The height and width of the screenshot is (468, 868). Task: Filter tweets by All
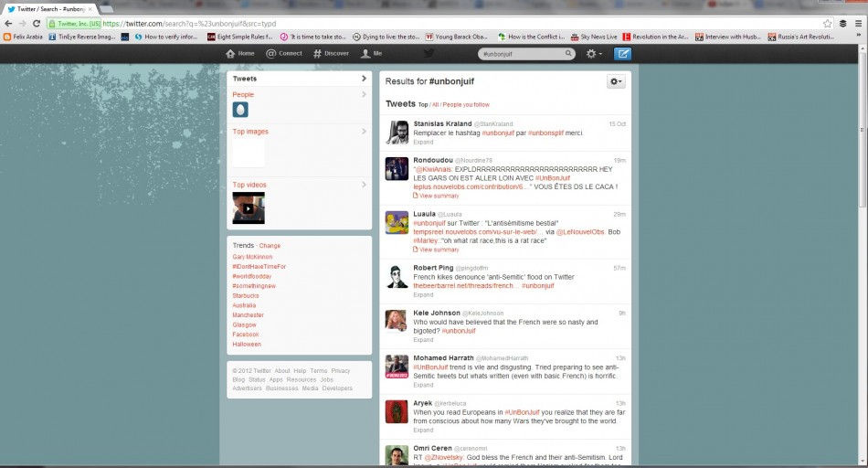tap(435, 105)
